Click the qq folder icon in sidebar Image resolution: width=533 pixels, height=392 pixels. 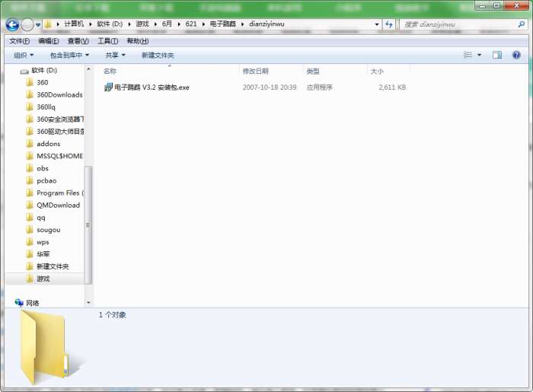(x=30, y=218)
